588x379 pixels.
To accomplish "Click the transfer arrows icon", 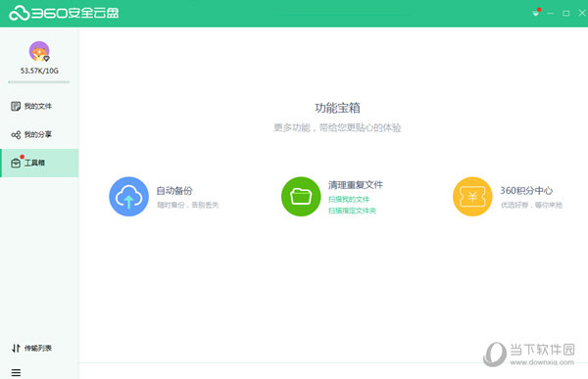I will click(16, 349).
